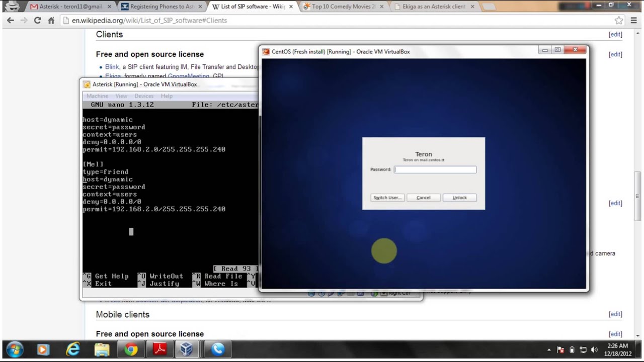644x362 pixels.
Task: Open the new tab button in Chrome
Action: [489, 7]
